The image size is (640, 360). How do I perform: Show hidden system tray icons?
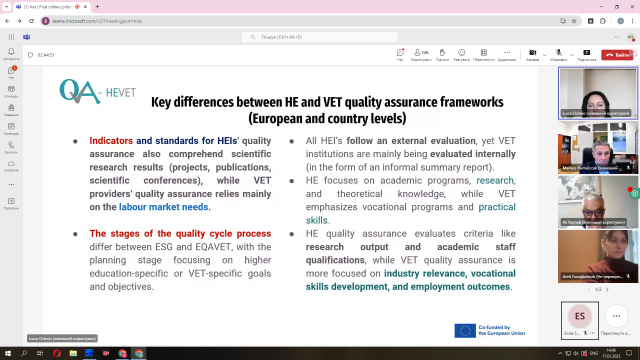pos(560,353)
